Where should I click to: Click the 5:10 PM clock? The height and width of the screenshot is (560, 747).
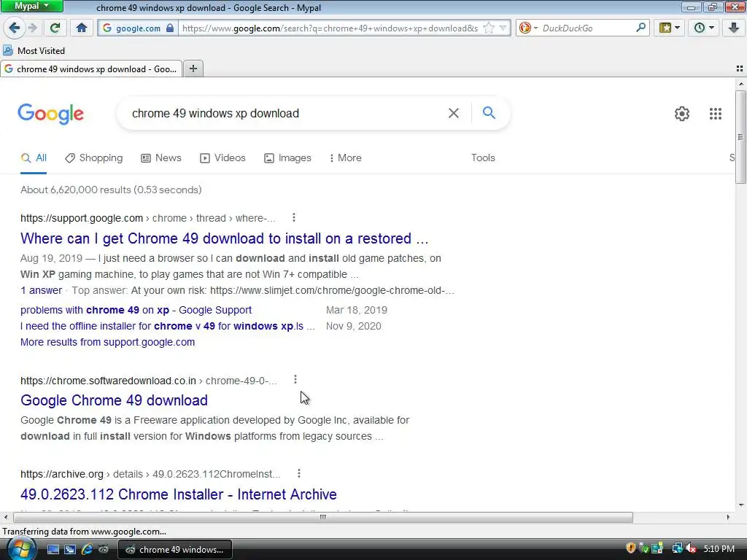pos(719,548)
